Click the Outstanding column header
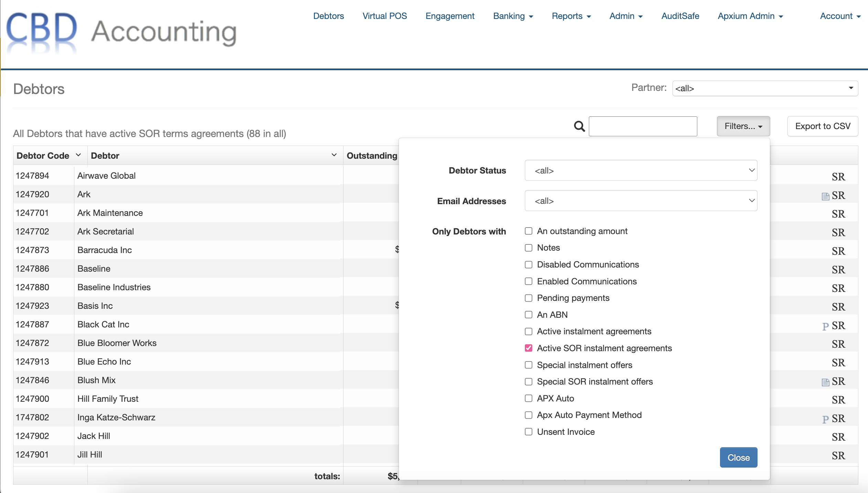This screenshot has width=868, height=493. [372, 156]
